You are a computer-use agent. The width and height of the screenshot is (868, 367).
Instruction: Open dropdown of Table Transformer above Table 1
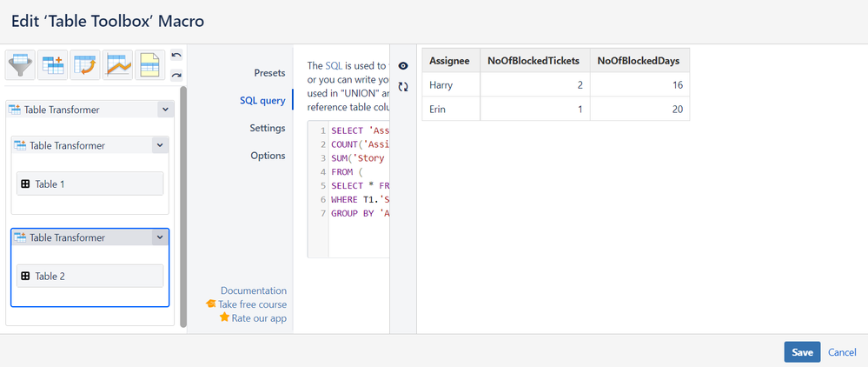pyautogui.click(x=160, y=145)
